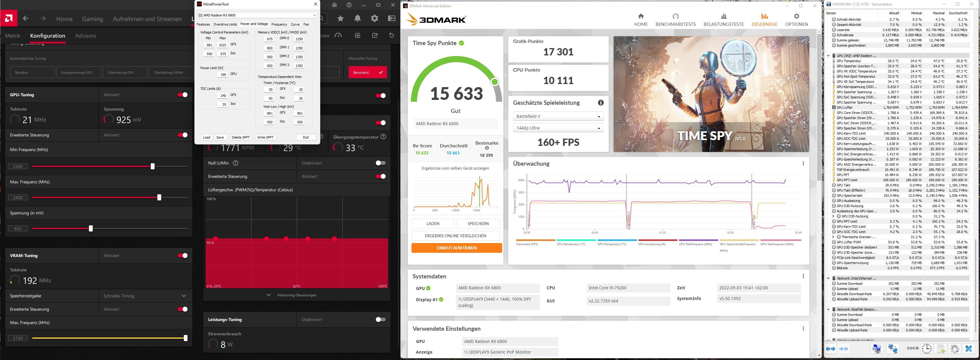Click the sidebar panel toggle icon in Radeon Software
The image size is (980, 360).
tap(391, 18)
